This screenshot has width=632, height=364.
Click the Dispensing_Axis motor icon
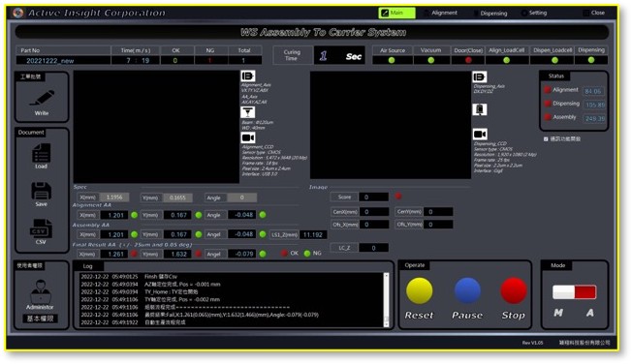click(x=480, y=76)
